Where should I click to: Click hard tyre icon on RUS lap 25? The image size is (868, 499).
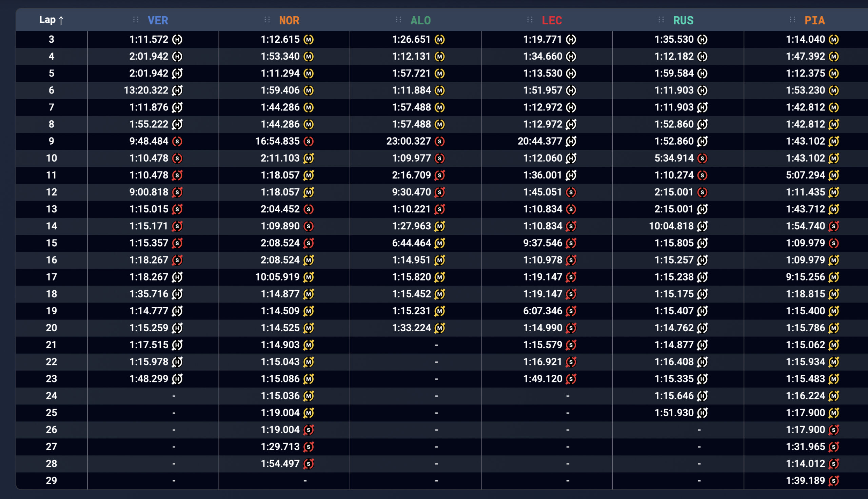702,413
